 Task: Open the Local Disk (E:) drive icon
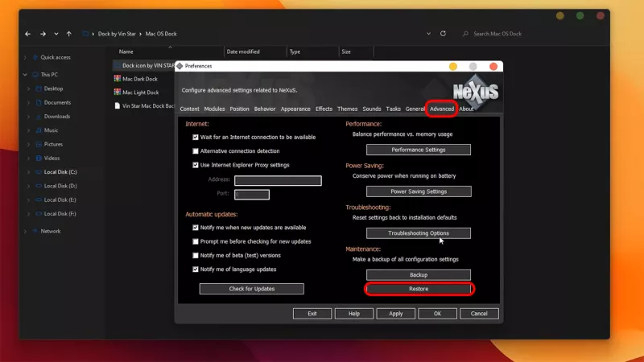point(39,200)
